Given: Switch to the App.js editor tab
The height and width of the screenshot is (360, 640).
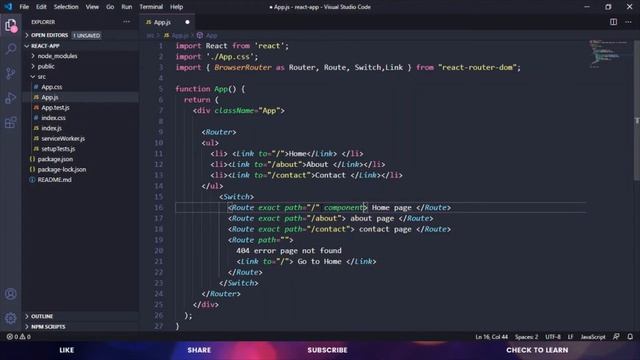Looking at the screenshot, I should (x=167, y=22).
